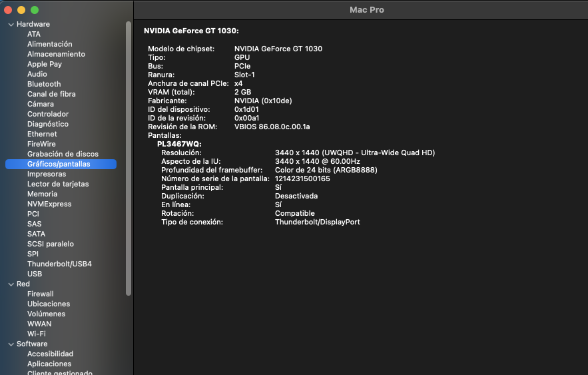Open the Impresoras entry
The image size is (588, 375).
(x=47, y=174)
